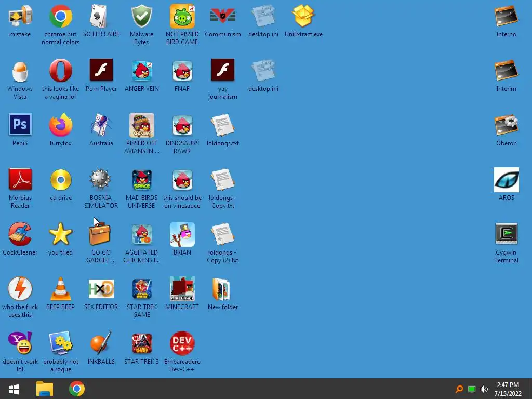The width and height of the screenshot is (532, 399).
Task: Open 'who the fuck uses this' lightning icon
Action: tap(20, 289)
